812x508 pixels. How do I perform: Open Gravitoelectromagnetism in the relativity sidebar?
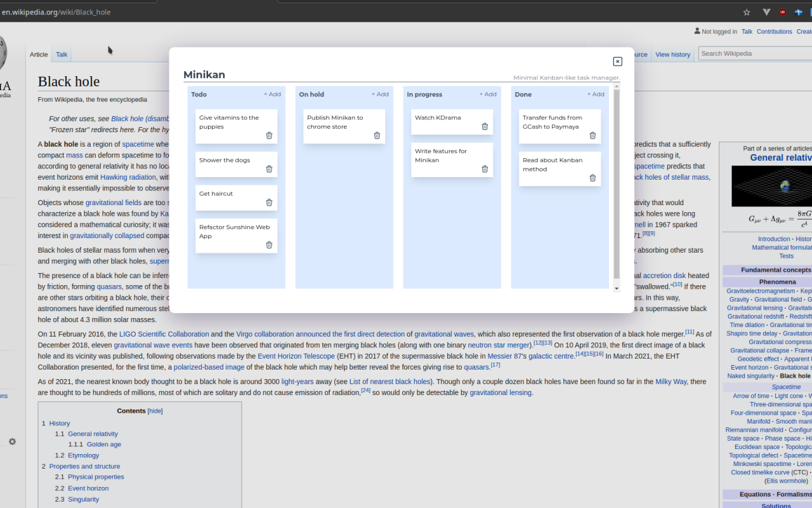pos(761,291)
